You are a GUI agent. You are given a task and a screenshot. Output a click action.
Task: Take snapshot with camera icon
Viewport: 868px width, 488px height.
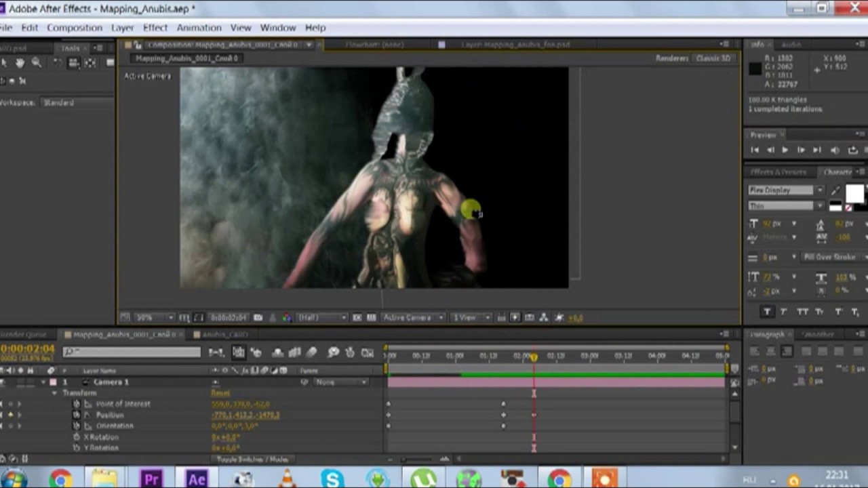point(258,317)
